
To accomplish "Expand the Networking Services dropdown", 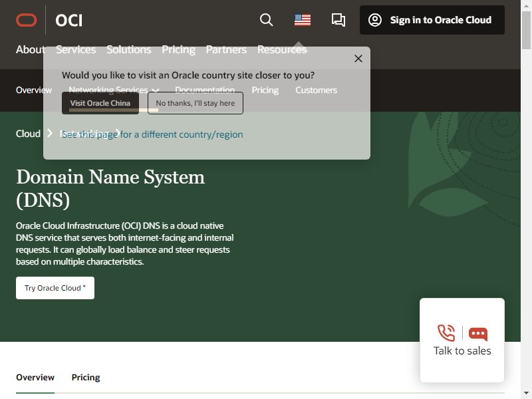I will 114,90.
